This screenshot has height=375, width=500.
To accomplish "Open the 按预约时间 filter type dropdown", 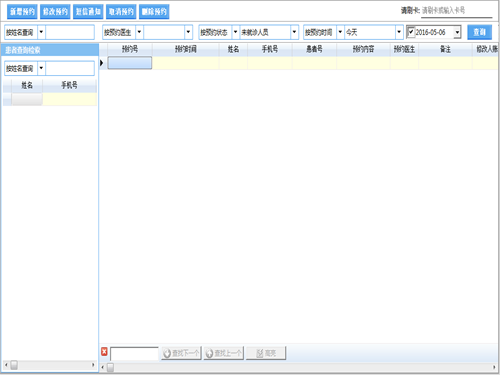I will [340, 32].
